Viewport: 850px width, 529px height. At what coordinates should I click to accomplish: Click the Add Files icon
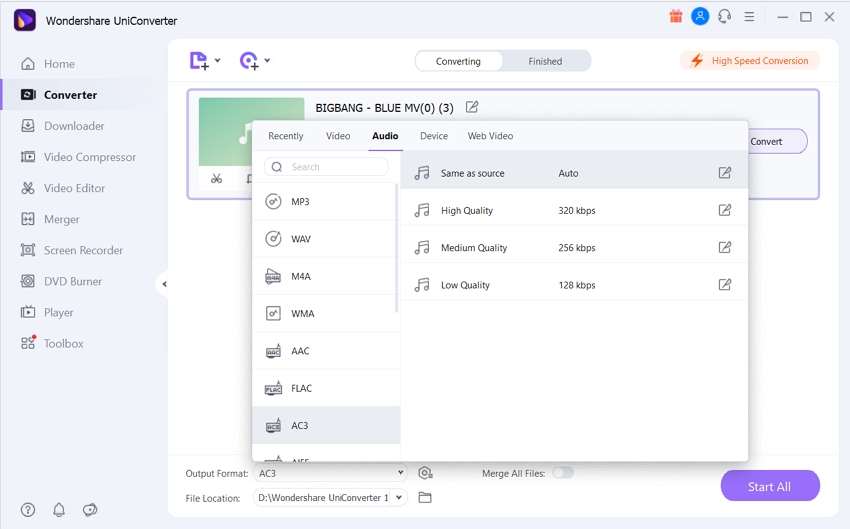(x=198, y=61)
